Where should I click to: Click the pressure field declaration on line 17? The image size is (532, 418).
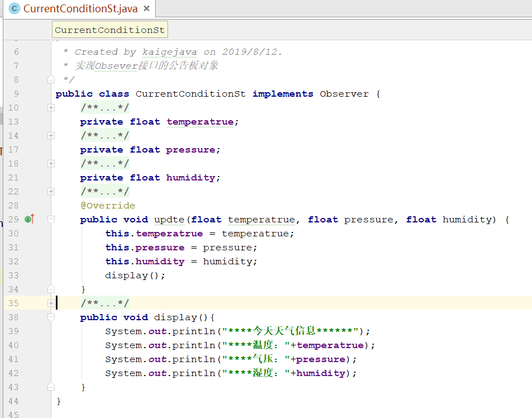point(191,150)
